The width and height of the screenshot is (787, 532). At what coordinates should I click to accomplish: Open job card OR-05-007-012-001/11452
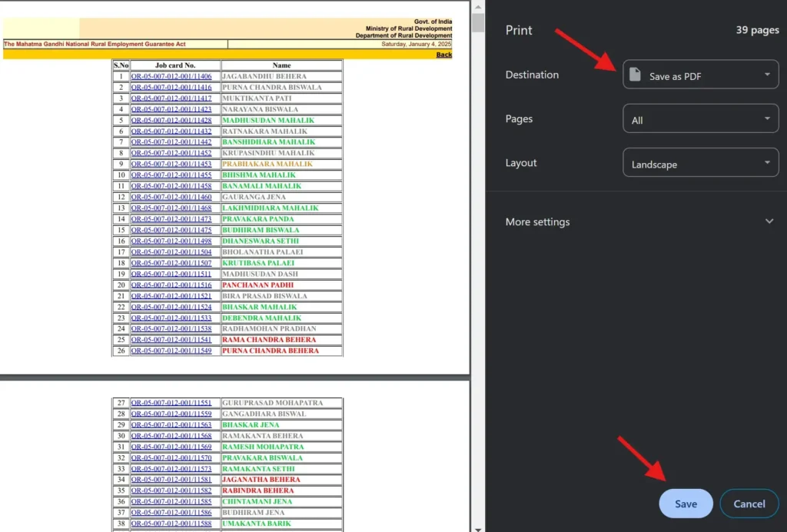(x=171, y=153)
